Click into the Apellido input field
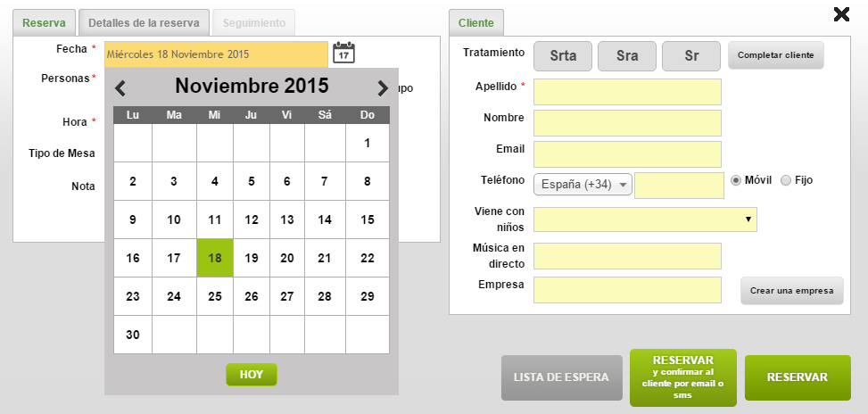Screen dimensions: 868x414 coord(627,92)
